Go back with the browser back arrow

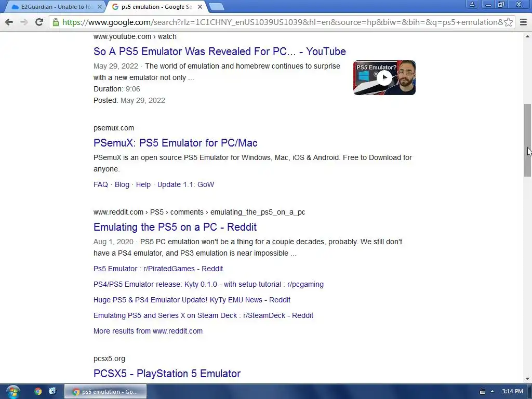click(x=9, y=22)
